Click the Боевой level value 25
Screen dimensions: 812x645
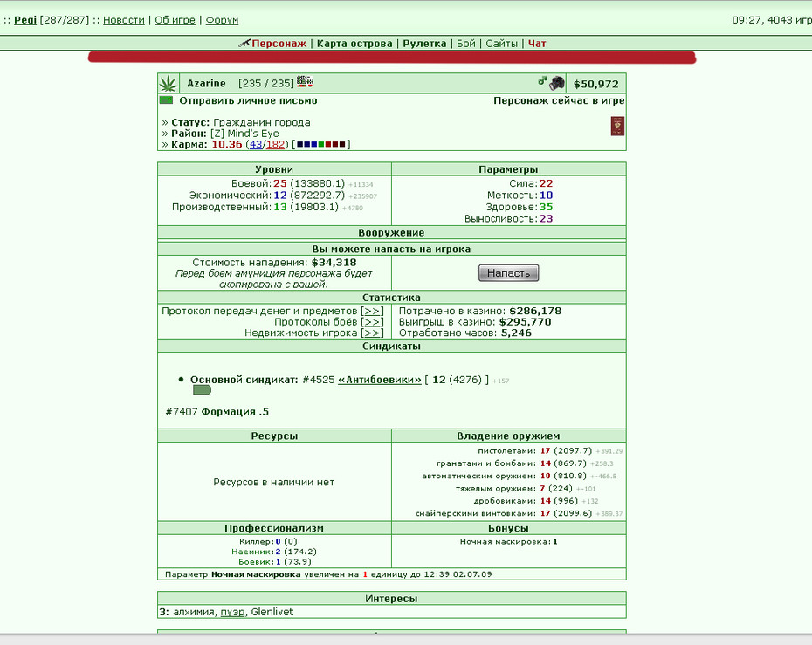coord(280,184)
